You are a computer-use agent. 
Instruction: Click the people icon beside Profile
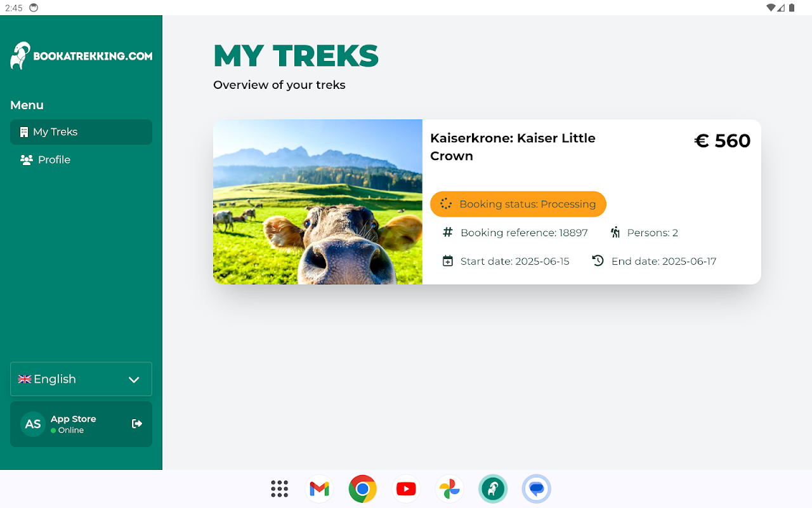(26, 160)
